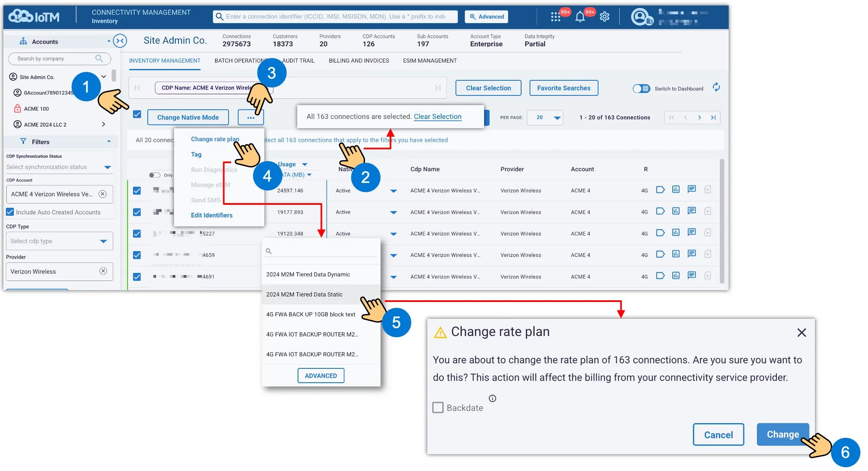Image resolution: width=868 pixels, height=471 pixels.
Task: Open the user profile avatar
Action: 640,17
